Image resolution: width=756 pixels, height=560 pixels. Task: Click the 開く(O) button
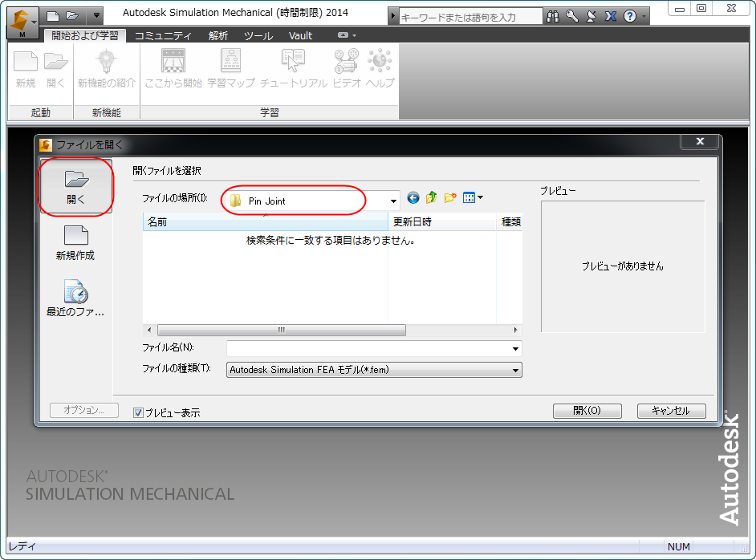point(587,411)
